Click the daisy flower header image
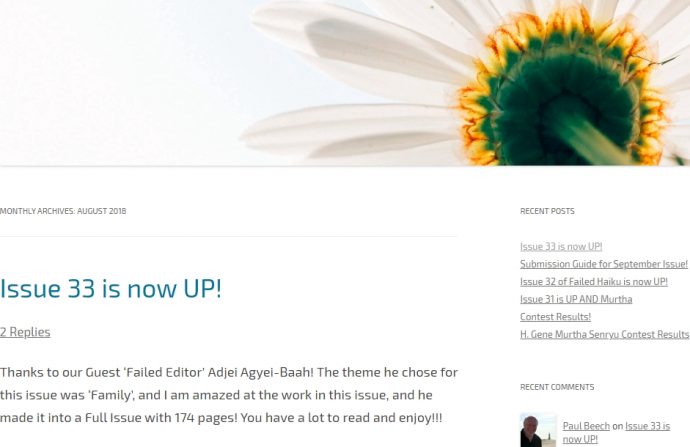 point(345,83)
